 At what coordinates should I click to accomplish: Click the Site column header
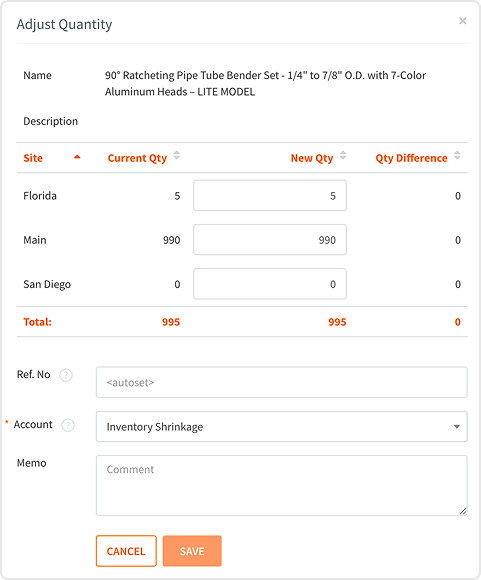33,158
